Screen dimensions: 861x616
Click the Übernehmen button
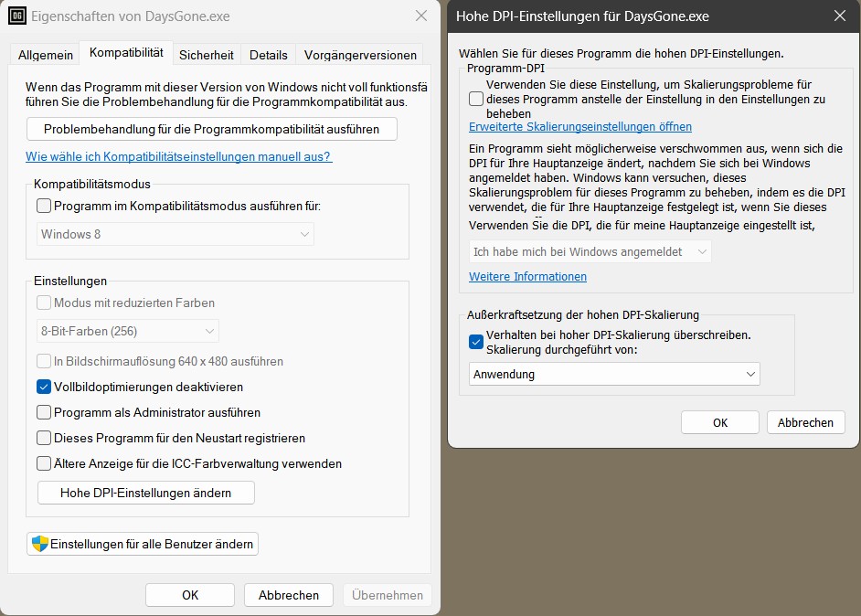[388, 595]
